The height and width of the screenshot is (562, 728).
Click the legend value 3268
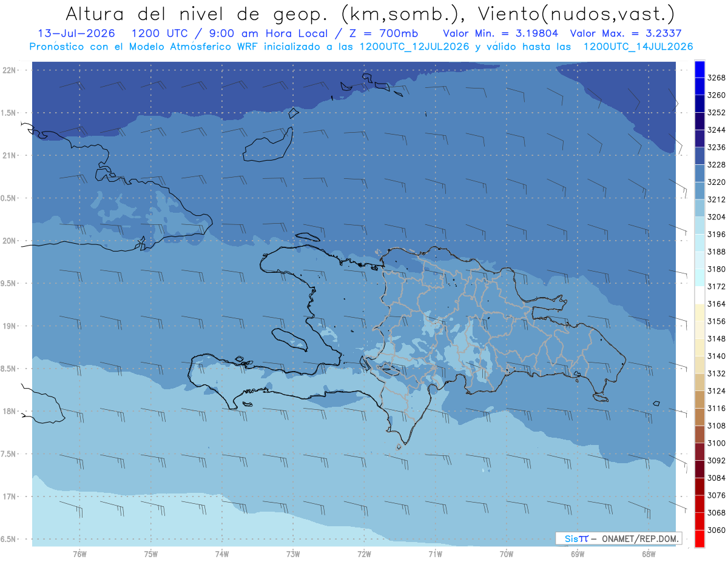click(716, 78)
